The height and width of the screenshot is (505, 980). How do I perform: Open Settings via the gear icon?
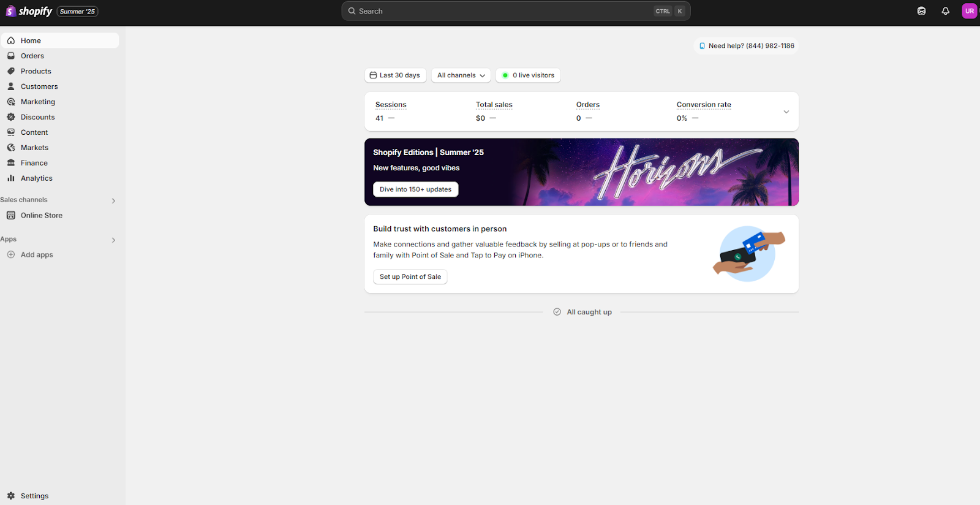pos(11,496)
